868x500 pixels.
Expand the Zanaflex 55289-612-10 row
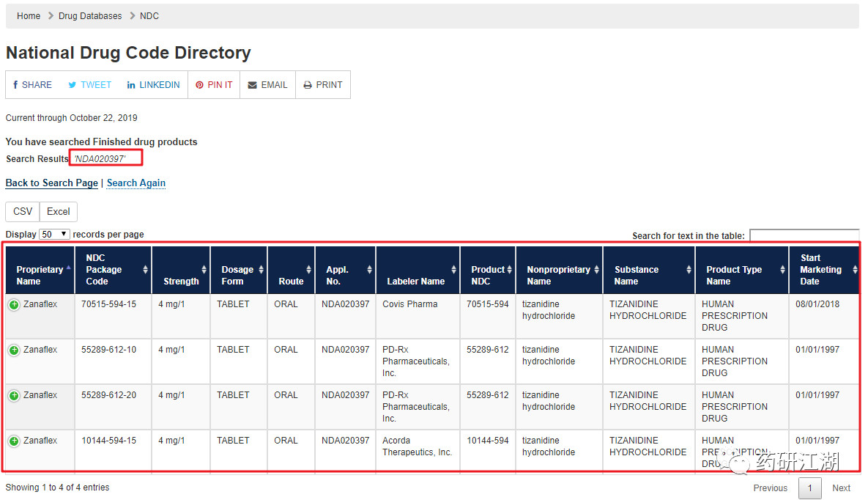(14, 350)
